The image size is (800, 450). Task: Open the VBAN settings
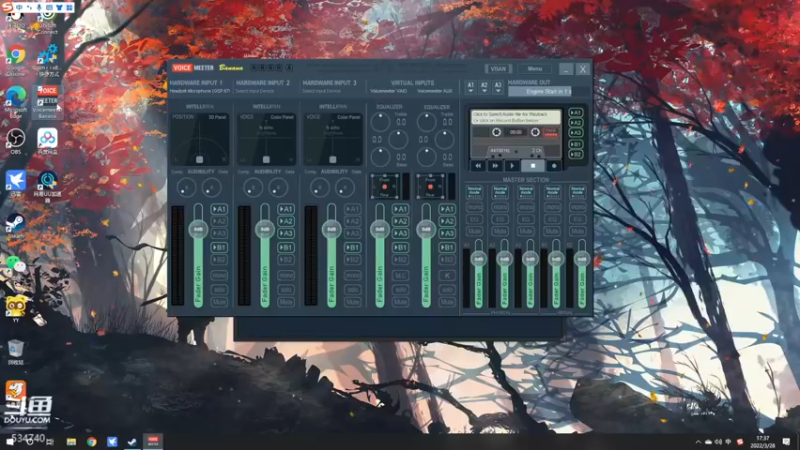click(498, 69)
